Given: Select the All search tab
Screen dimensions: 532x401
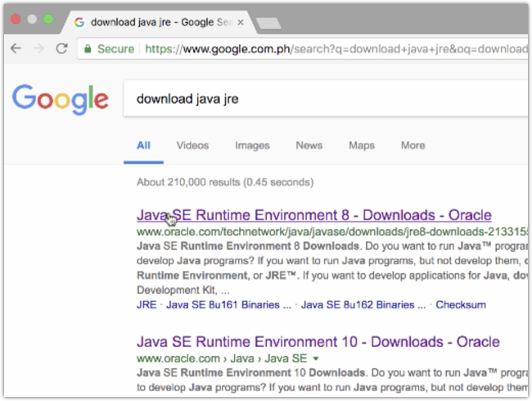Looking at the screenshot, I should click(x=143, y=146).
